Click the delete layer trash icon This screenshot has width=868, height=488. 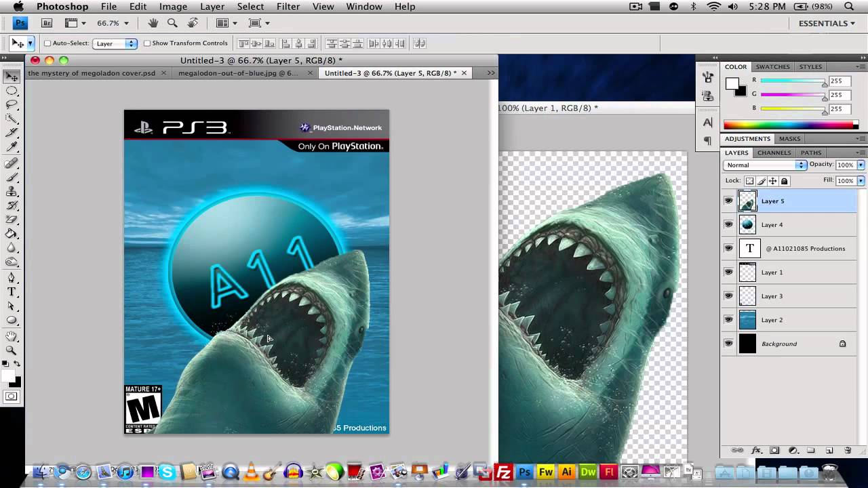847,451
